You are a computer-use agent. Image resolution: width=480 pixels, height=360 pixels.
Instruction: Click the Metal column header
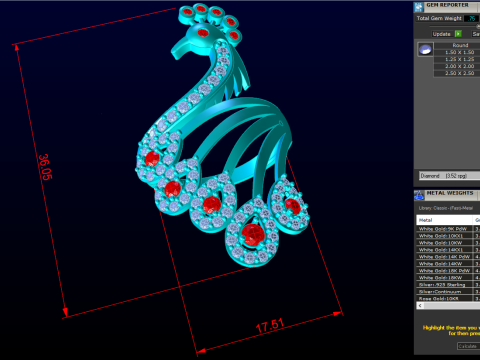(444, 220)
